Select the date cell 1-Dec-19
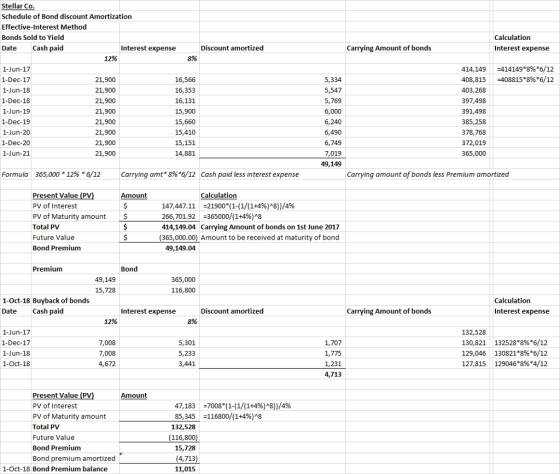 16,122
